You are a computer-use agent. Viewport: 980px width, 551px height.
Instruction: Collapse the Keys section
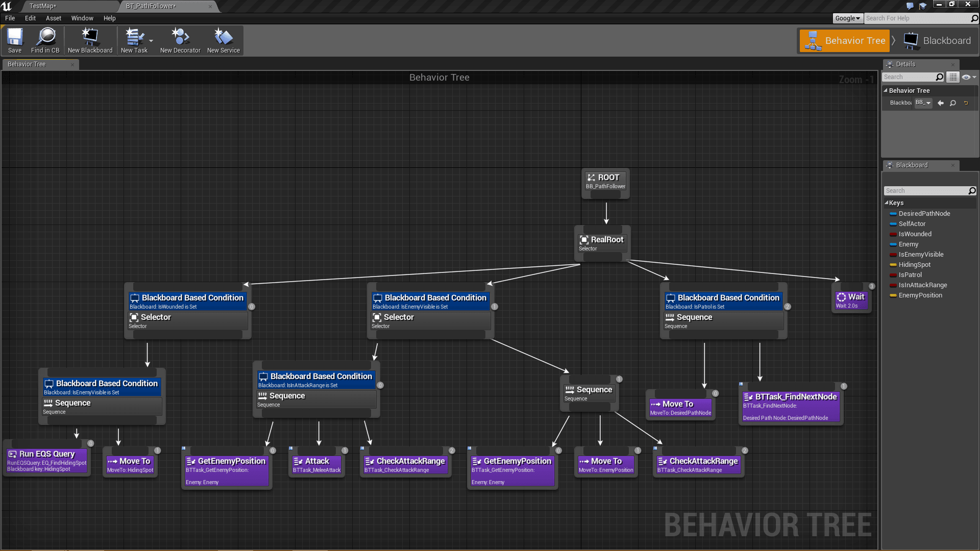[x=887, y=203]
